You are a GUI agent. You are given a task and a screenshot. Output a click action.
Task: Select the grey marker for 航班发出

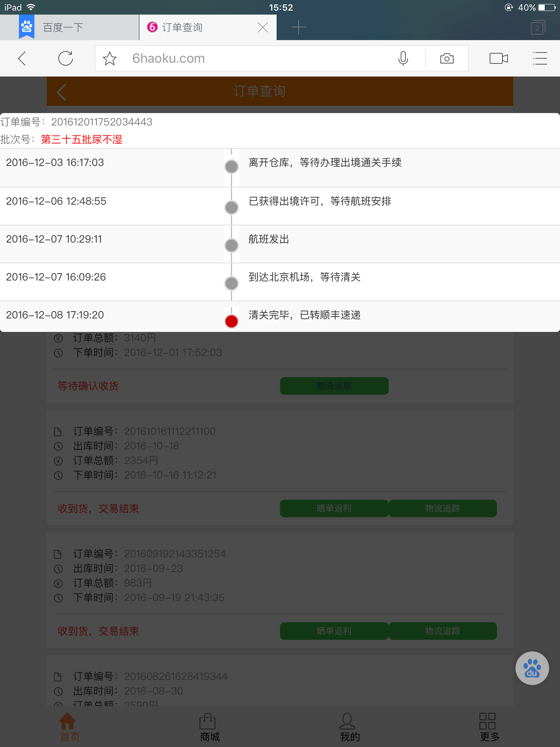coord(232,245)
